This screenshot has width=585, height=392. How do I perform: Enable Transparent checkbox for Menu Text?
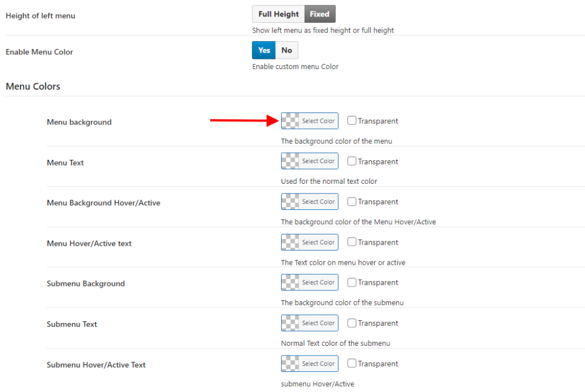tap(352, 161)
